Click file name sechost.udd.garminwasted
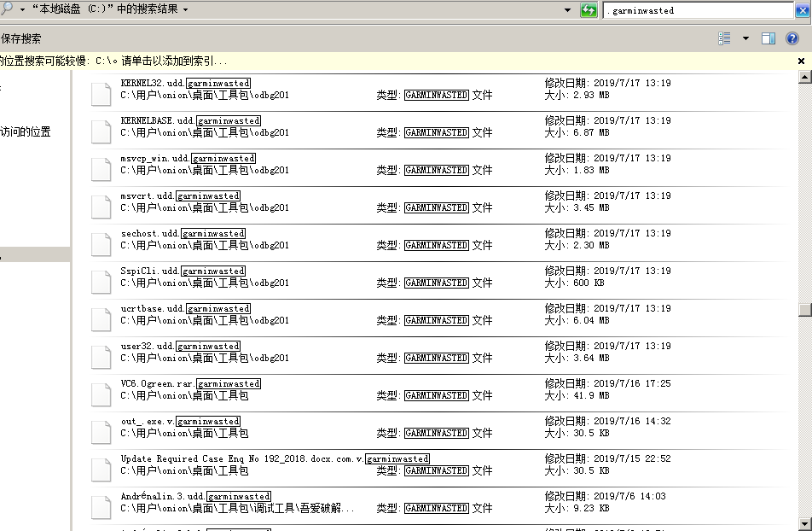The height and width of the screenshot is (531, 812). pyautogui.click(x=183, y=233)
